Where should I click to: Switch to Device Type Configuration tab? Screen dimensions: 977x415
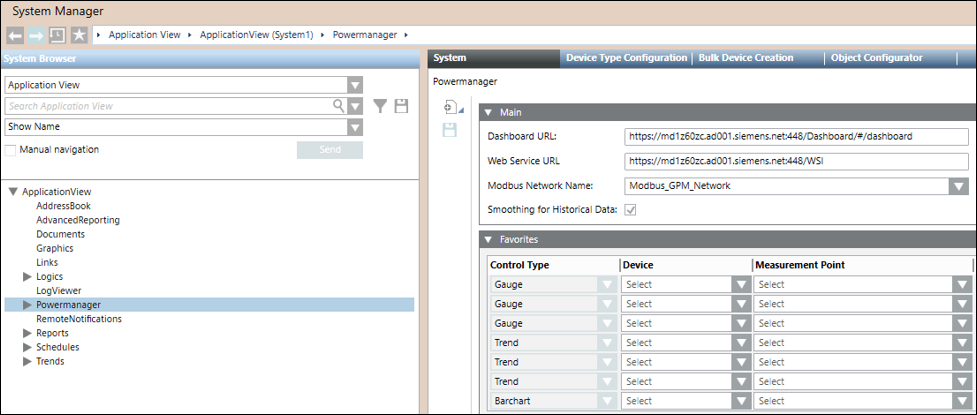(x=626, y=58)
